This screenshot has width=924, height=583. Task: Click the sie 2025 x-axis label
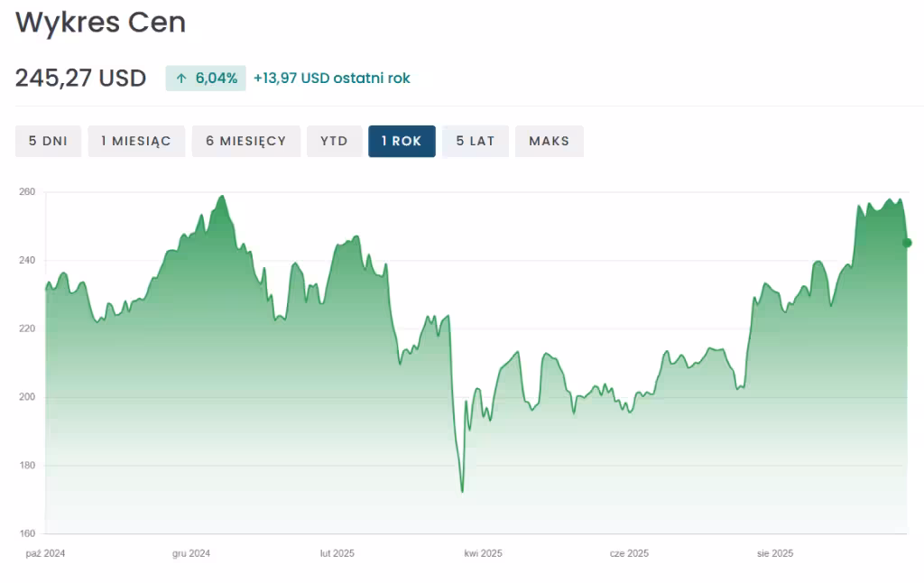pyautogui.click(x=775, y=553)
